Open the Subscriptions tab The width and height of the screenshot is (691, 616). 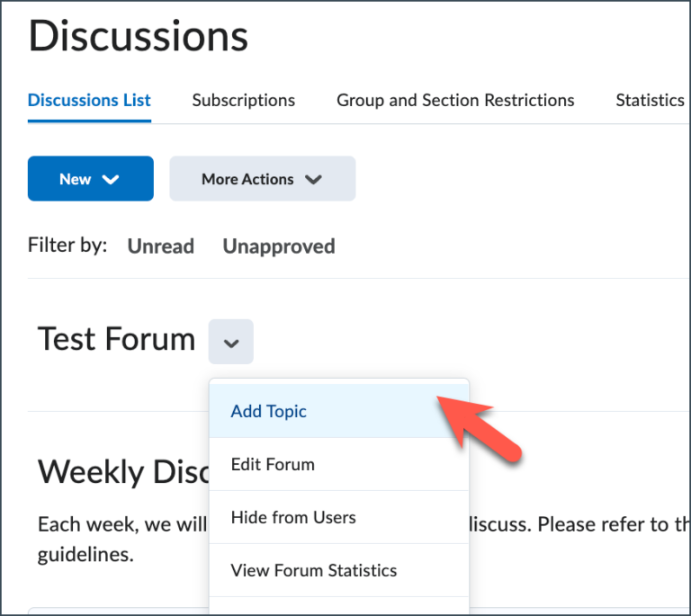[x=243, y=101]
